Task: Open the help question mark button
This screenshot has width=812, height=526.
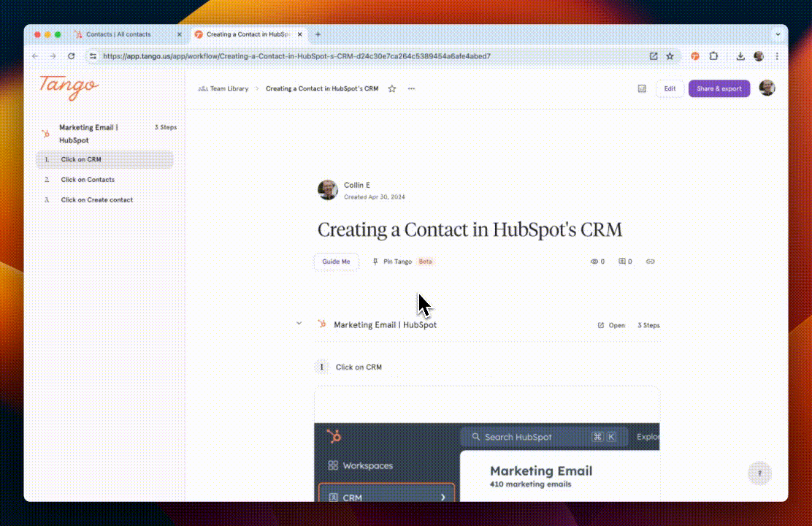Action: tap(759, 473)
